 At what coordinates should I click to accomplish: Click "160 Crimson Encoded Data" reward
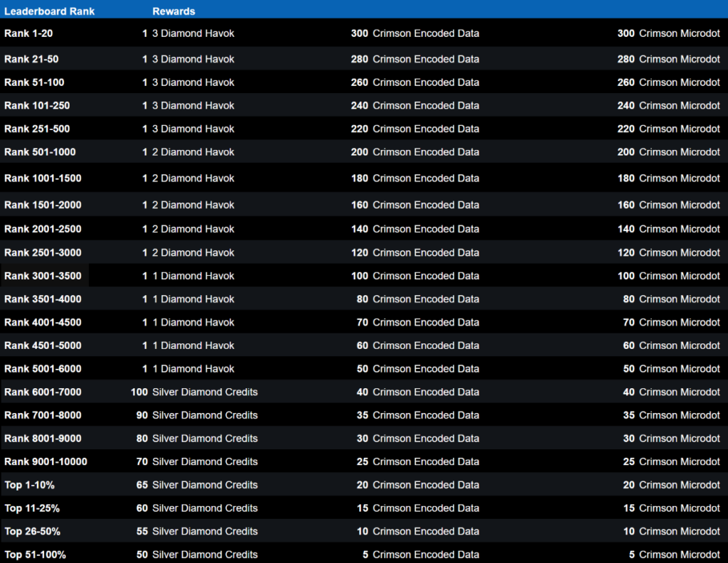click(415, 205)
